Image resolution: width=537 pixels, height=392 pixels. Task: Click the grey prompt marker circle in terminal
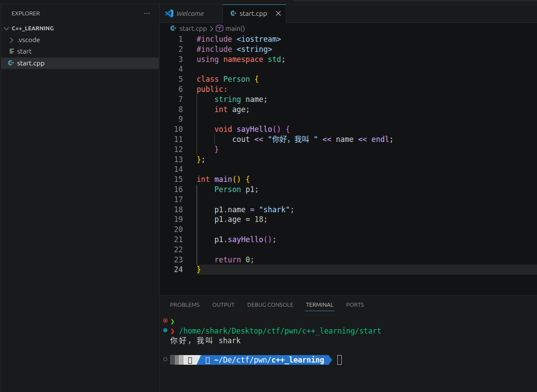pos(165,359)
